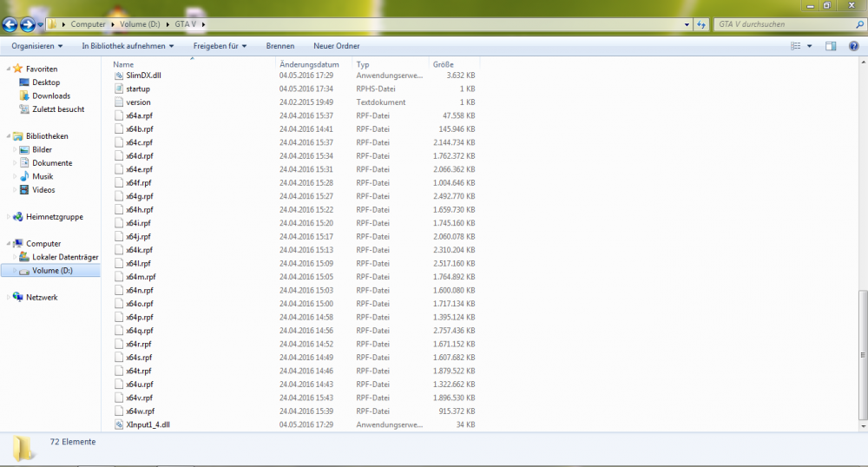Click the vertical scrollbar thumb in file list
This screenshot has height=467, width=868.
click(x=863, y=355)
